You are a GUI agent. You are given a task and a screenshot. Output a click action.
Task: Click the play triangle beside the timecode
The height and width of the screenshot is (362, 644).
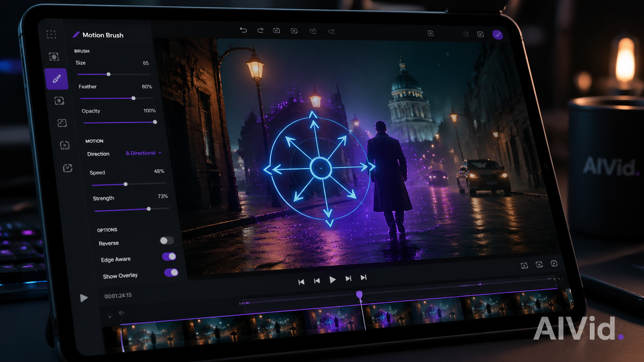click(x=84, y=298)
